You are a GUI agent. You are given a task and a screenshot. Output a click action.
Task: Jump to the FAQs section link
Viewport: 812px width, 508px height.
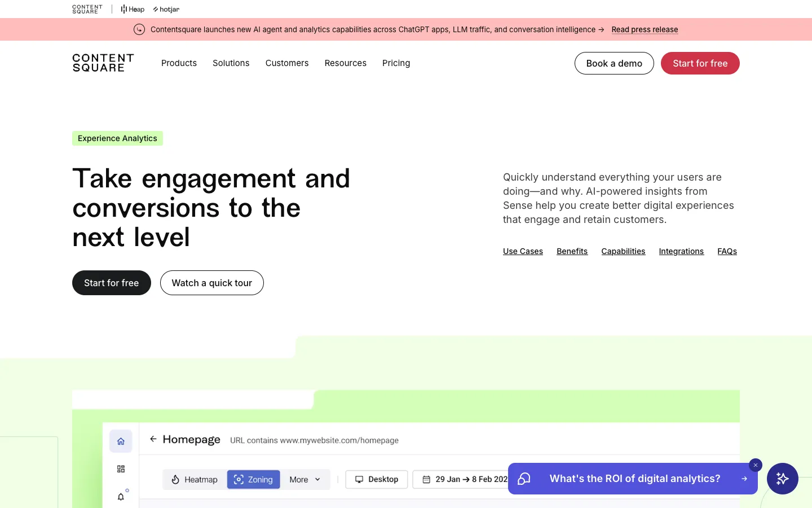click(x=727, y=251)
